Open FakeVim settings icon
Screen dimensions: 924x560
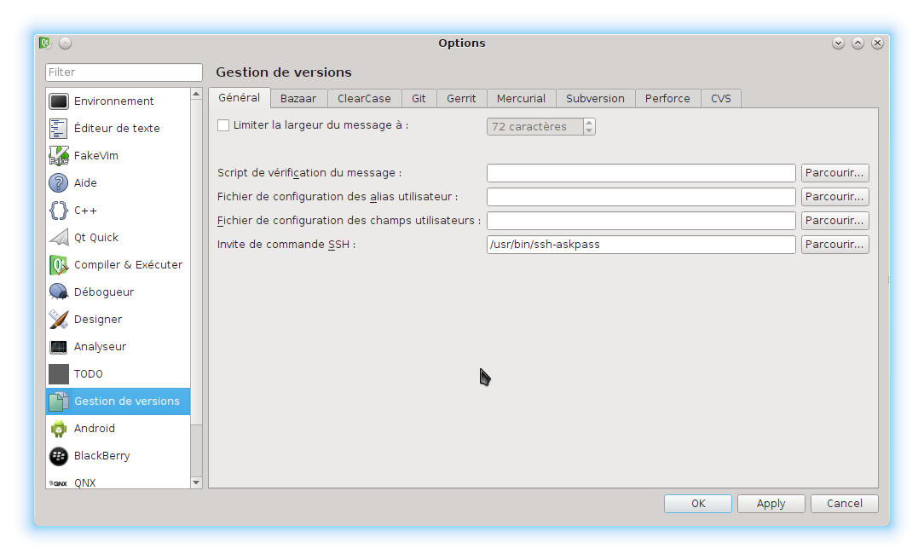click(x=58, y=156)
